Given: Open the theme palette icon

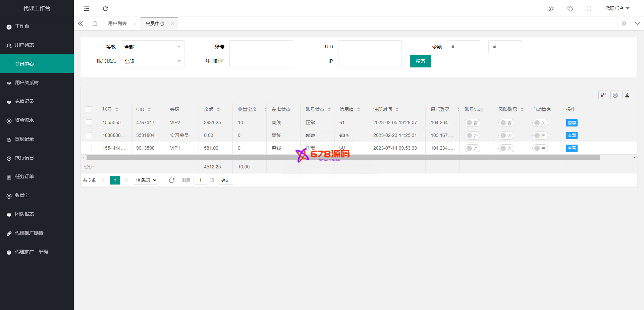Looking at the screenshot, I should click(x=551, y=9).
